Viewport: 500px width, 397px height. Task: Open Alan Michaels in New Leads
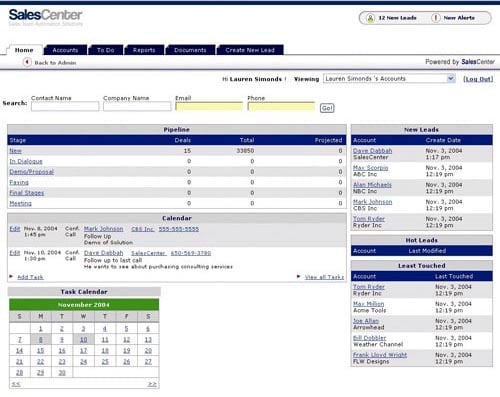pyautogui.click(x=372, y=185)
